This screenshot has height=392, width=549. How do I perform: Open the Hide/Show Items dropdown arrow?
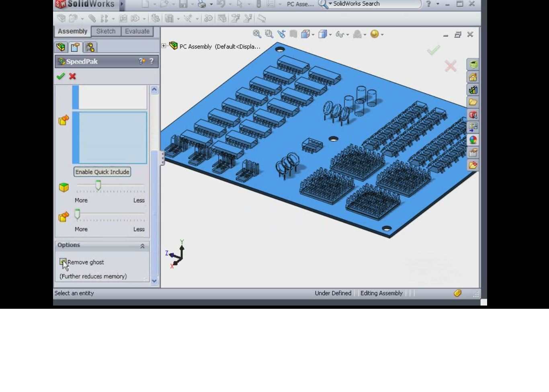tap(348, 35)
